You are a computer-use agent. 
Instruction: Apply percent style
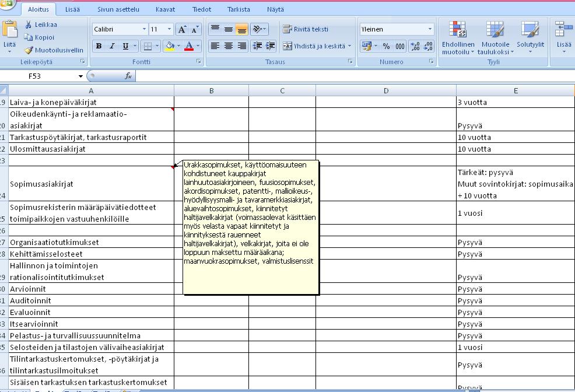click(386, 46)
